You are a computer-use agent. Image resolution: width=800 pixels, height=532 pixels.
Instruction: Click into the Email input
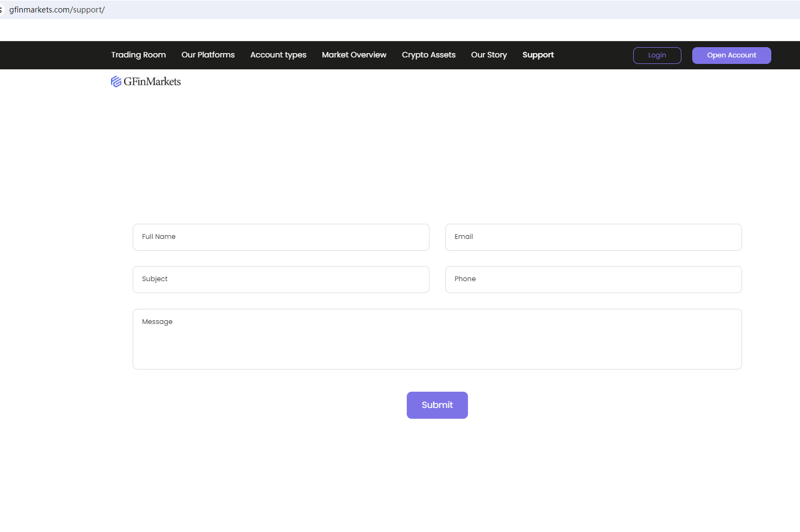[593, 237]
